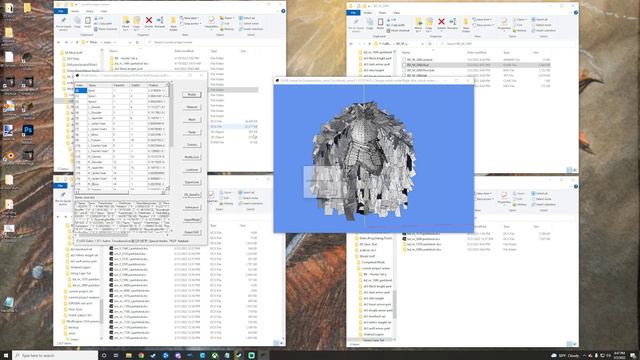Image resolution: width=640 pixels, height=360 pixels.
Task: Open View tab in BD_M Explorer window
Action: click(x=396, y=13)
